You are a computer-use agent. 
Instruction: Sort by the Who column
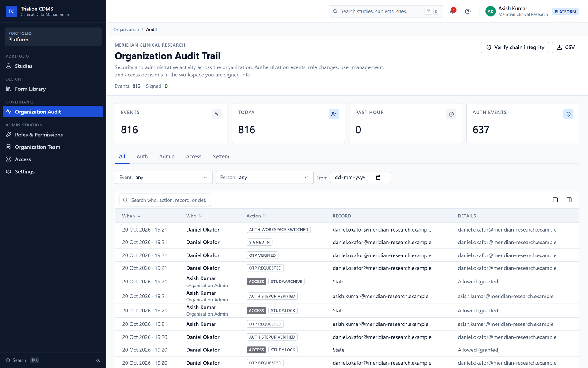pos(194,216)
